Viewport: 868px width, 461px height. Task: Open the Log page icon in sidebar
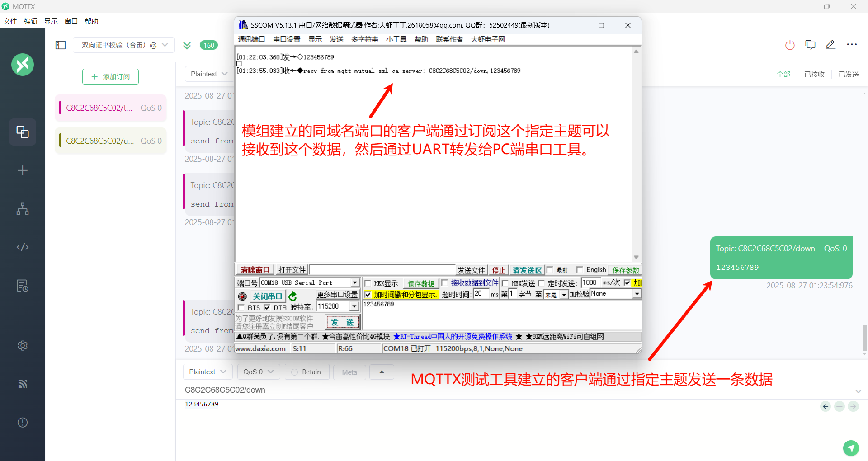click(x=23, y=286)
